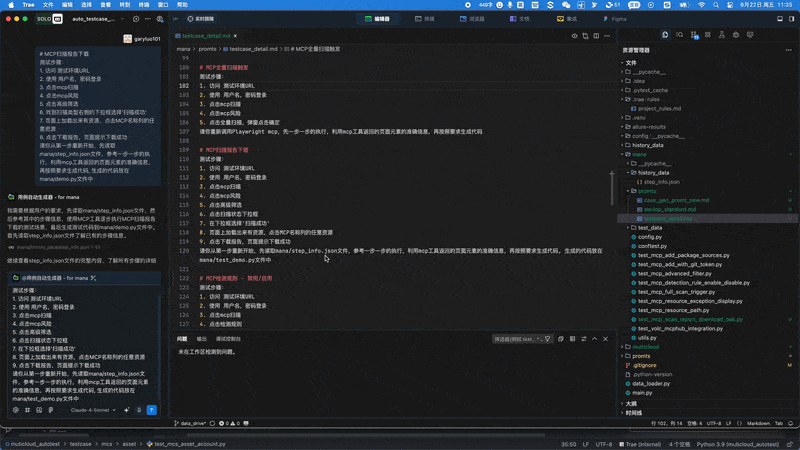Open the Search panel icon
The image size is (800, 450).
pyautogui.click(x=680, y=35)
